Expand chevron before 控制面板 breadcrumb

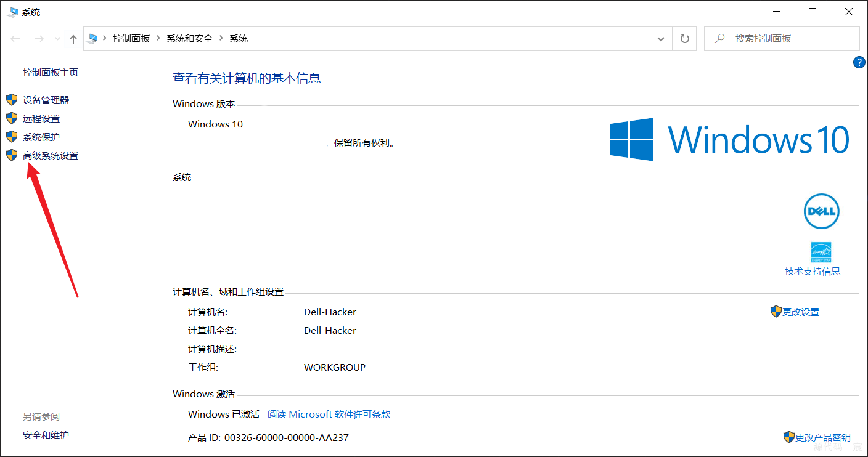pos(105,38)
